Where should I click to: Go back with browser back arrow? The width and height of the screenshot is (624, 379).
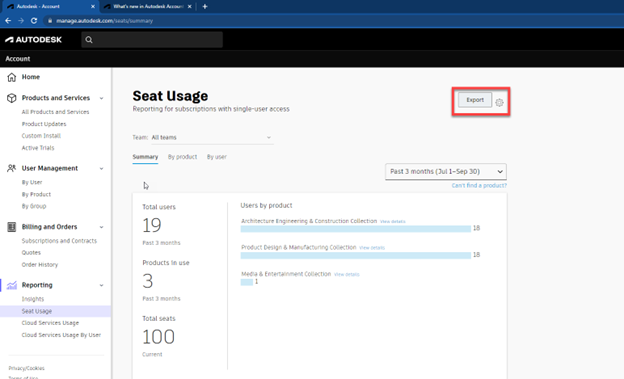8,21
